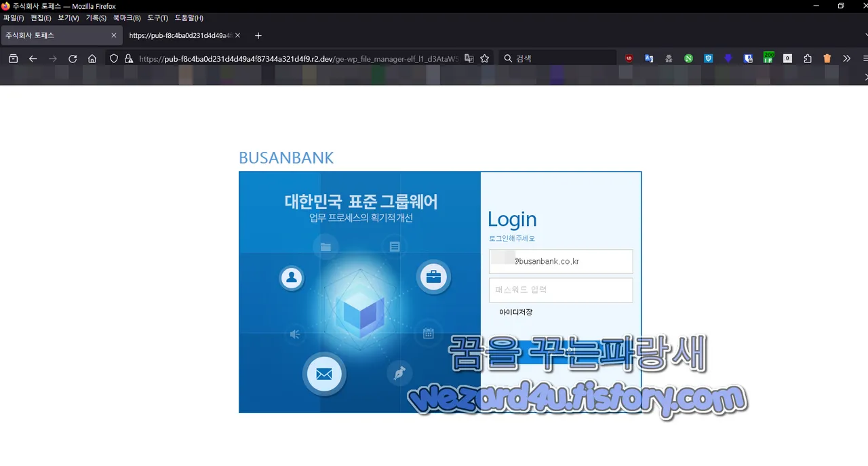
Task: Click the NoScript extension icon in the toolbar
Action: (688, 58)
